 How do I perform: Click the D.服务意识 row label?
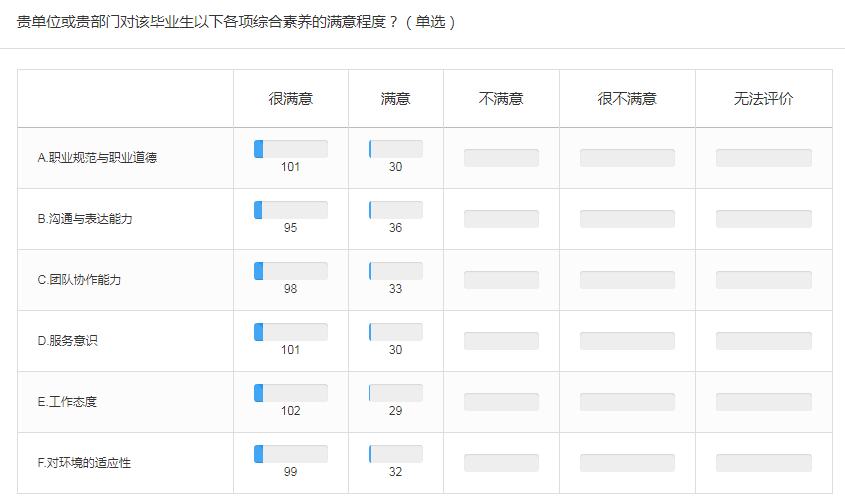[68, 341]
